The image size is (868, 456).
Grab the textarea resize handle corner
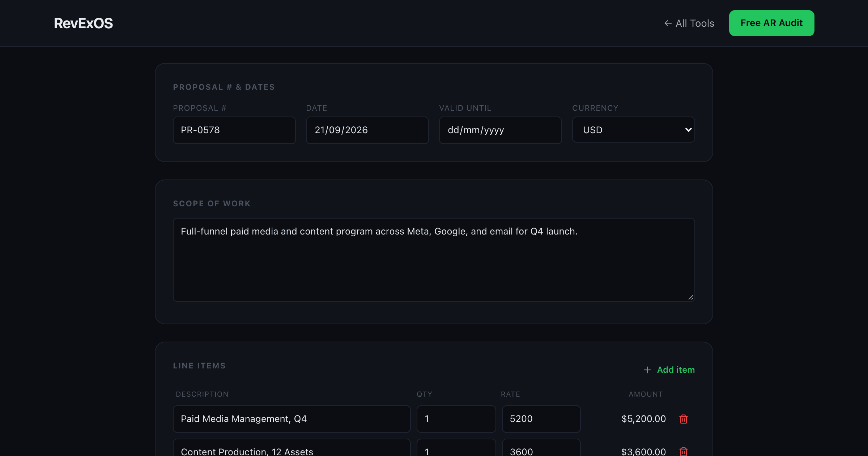pos(691,297)
